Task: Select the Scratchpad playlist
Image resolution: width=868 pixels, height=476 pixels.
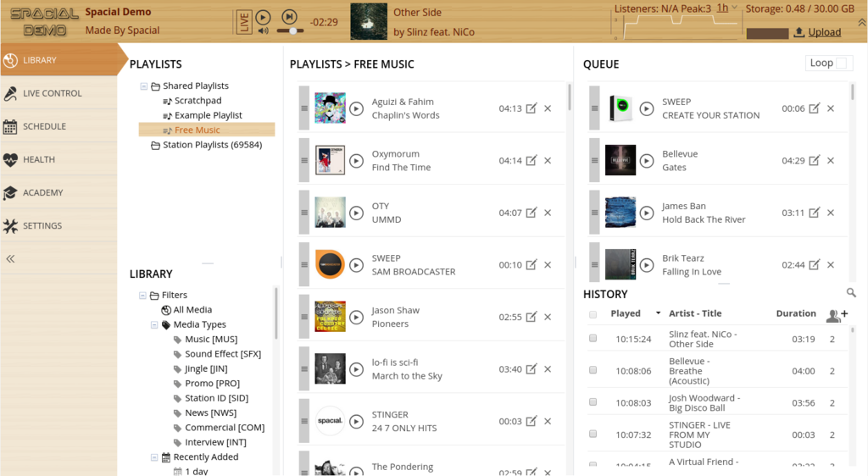Action: click(x=198, y=101)
